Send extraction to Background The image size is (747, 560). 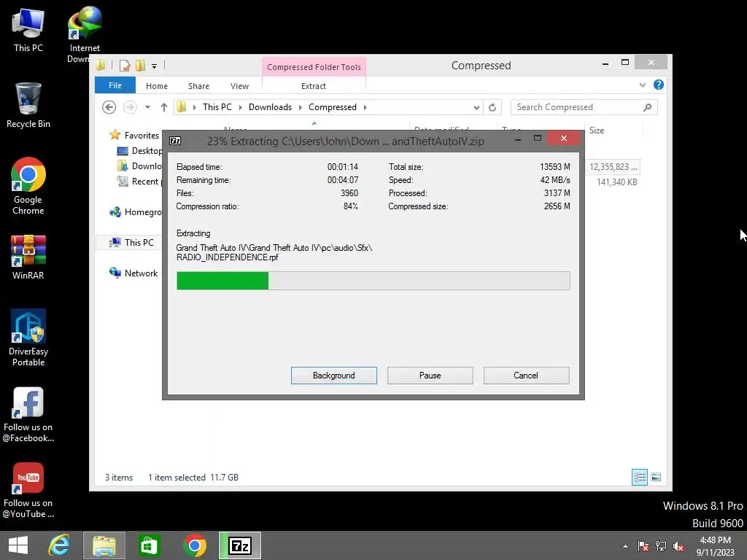334,376
